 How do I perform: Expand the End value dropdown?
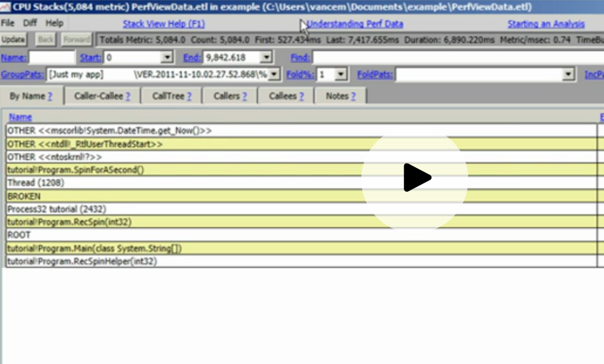[x=266, y=57]
